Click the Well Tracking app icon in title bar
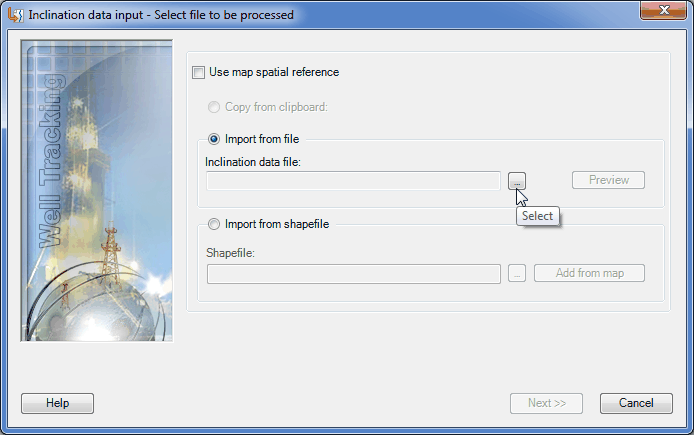Viewport: 694px width, 435px height. (x=15, y=15)
